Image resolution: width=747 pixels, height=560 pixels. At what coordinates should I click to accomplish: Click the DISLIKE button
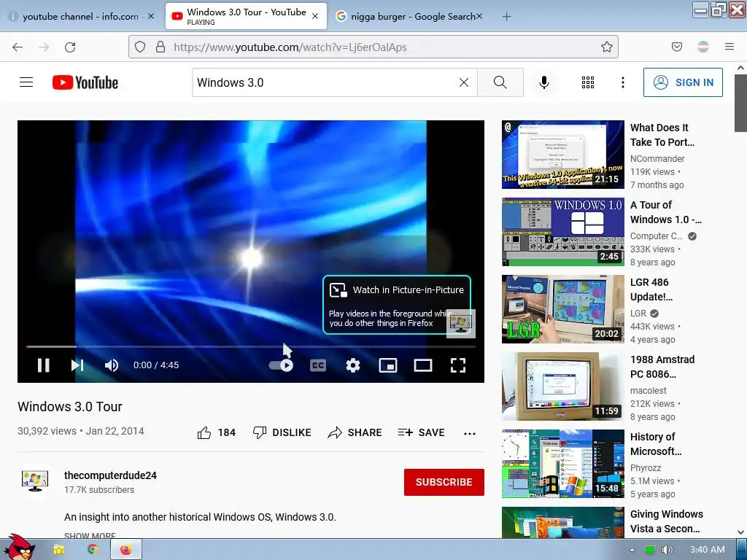tap(282, 432)
